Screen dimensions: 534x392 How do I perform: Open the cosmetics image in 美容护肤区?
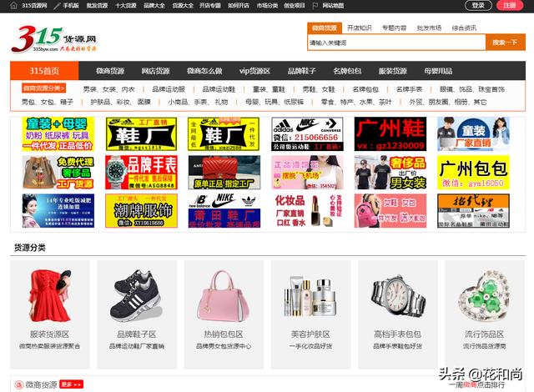pyautogui.click(x=310, y=296)
